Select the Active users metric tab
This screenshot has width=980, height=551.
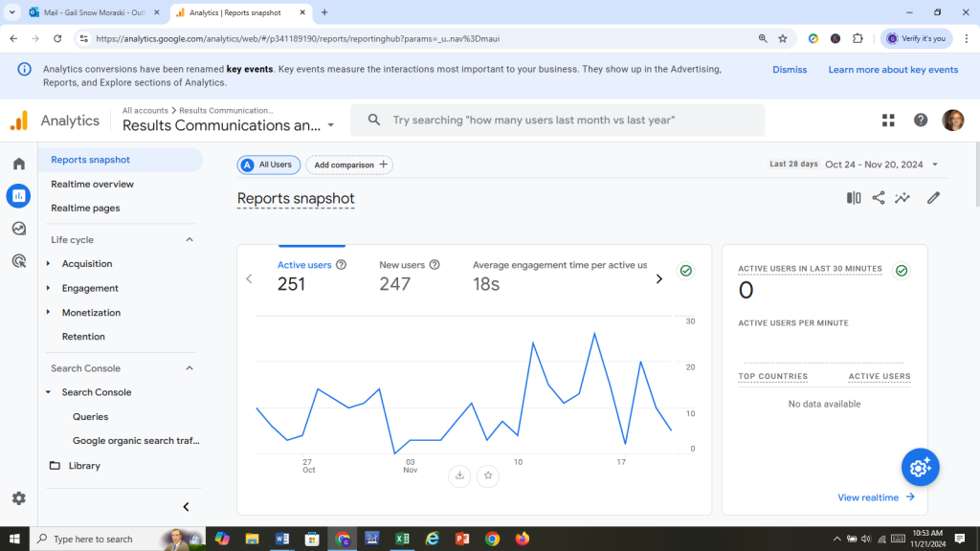[311, 275]
